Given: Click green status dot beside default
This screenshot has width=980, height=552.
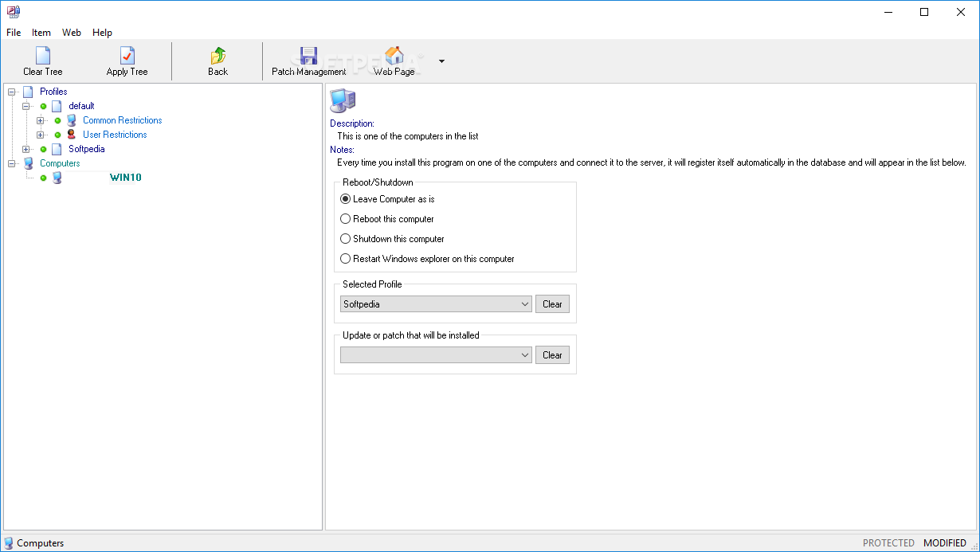Looking at the screenshot, I should pos(44,106).
